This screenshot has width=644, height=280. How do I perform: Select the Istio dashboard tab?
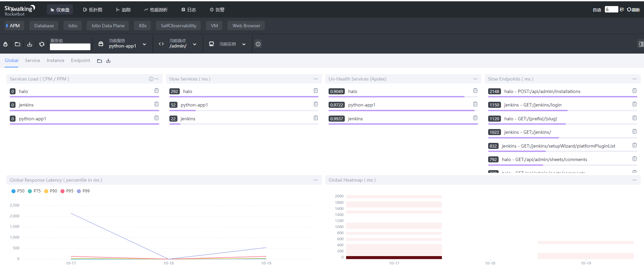[x=73, y=26]
